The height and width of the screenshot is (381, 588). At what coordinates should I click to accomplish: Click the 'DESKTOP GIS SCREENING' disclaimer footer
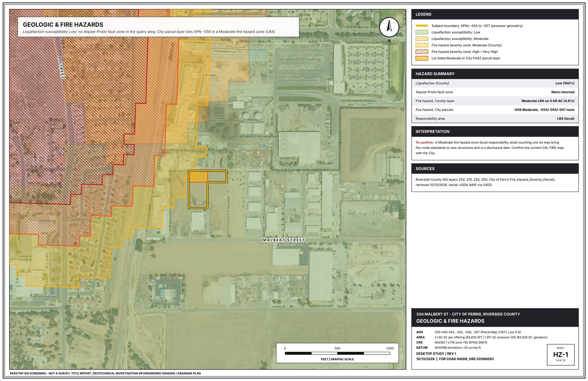point(105,373)
